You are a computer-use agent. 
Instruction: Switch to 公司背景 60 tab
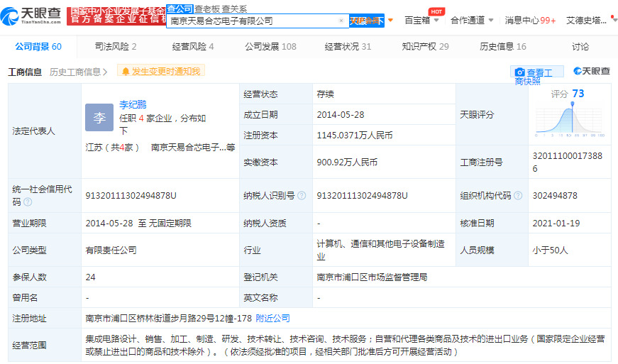38,47
